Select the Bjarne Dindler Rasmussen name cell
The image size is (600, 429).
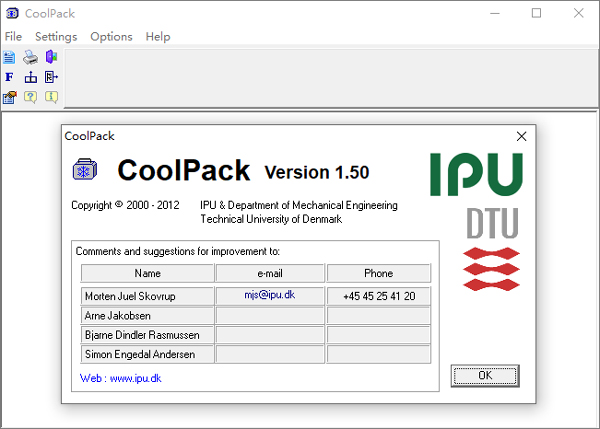(x=147, y=335)
